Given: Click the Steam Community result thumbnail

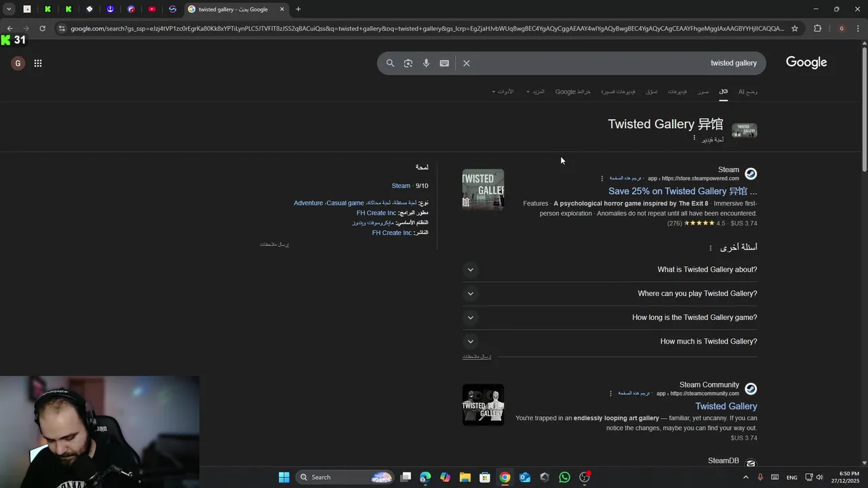Looking at the screenshot, I should [484, 405].
